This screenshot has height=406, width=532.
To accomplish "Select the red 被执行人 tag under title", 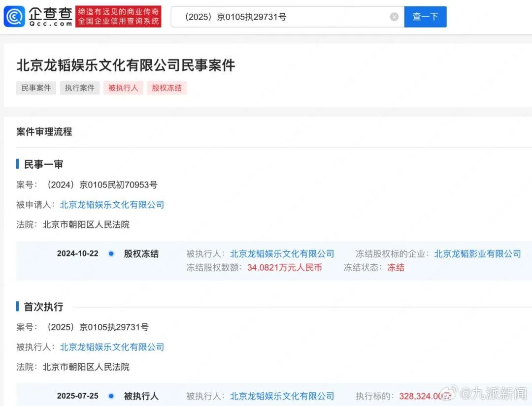I will point(123,88).
